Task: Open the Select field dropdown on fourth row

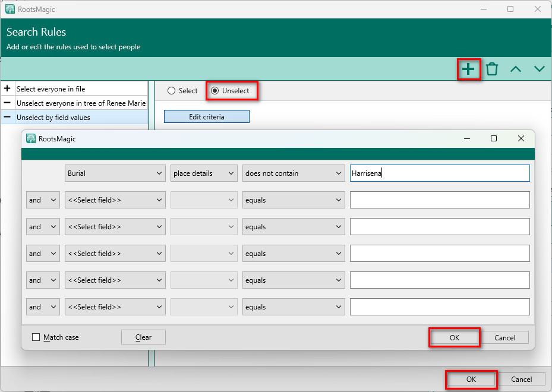Action: [x=115, y=254]
